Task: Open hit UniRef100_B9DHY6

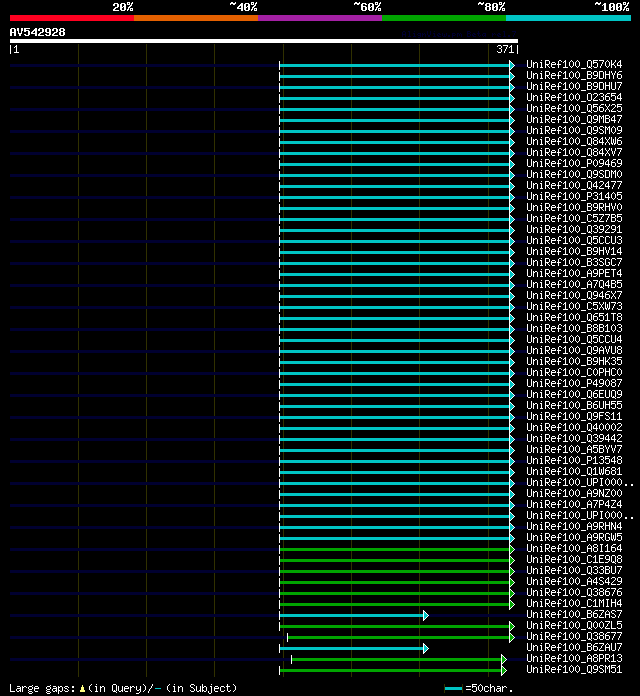Action: pyautogui.click(x=574, y=75)
